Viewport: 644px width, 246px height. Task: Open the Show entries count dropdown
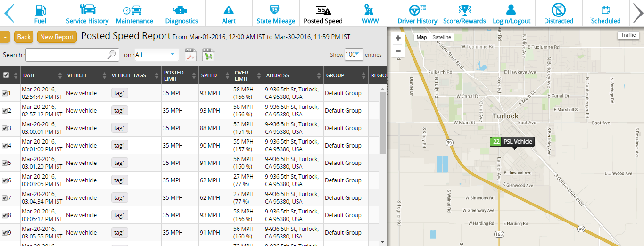click(x=354, y=55)
